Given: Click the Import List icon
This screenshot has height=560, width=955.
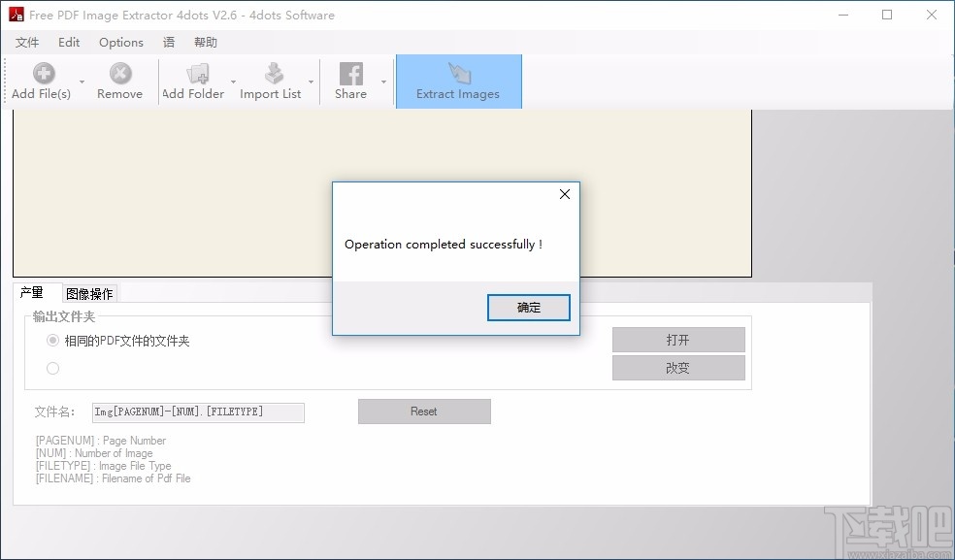Looking at the screenshot, I should [275, 74].
